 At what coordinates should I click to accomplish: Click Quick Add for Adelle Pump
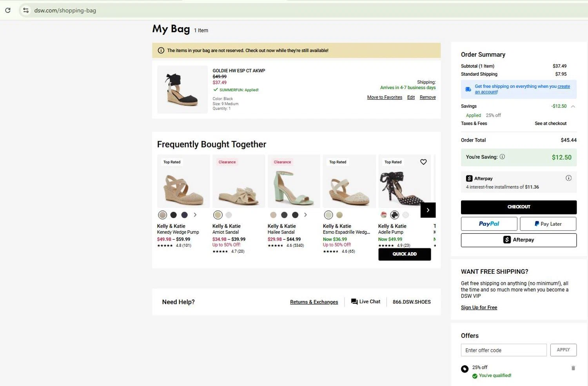tap(405, 254)
